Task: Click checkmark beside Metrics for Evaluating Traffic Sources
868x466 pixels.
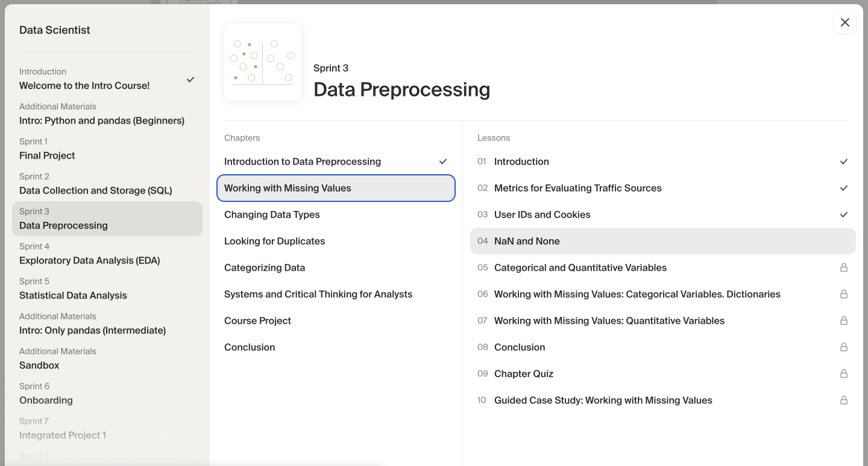Action: point(844,188)
